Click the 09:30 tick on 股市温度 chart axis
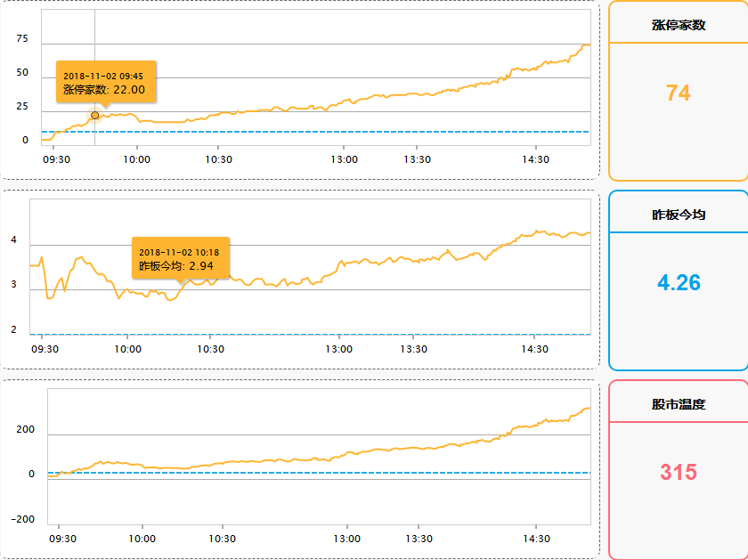Image resolution: width=748 pixels, height=560 pixels. click(x=62, y=539)
